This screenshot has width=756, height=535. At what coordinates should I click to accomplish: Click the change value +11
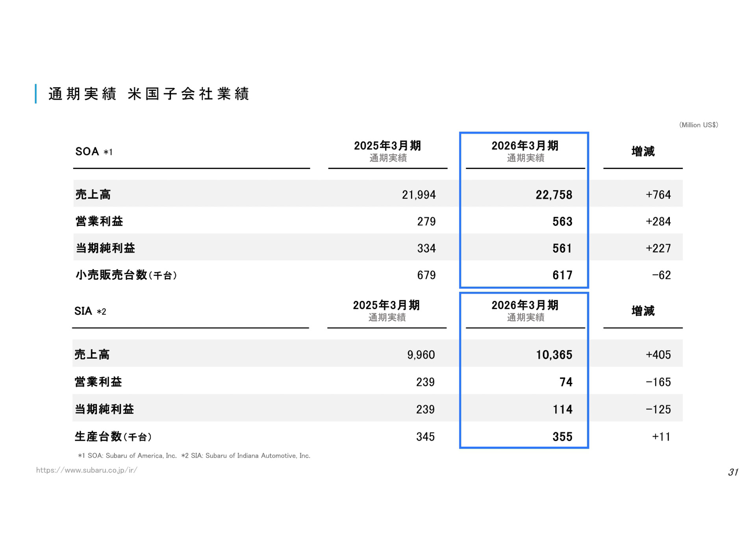click(x=661, y=437)
